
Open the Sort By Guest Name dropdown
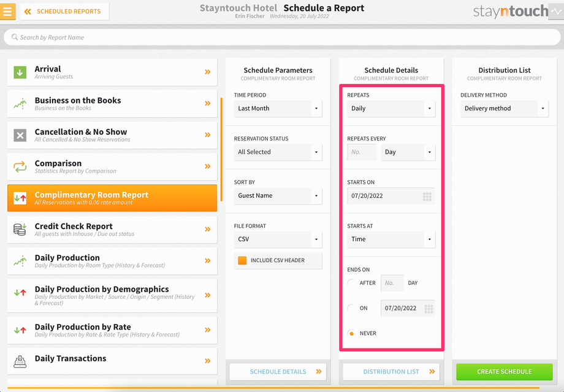[278, 196]
